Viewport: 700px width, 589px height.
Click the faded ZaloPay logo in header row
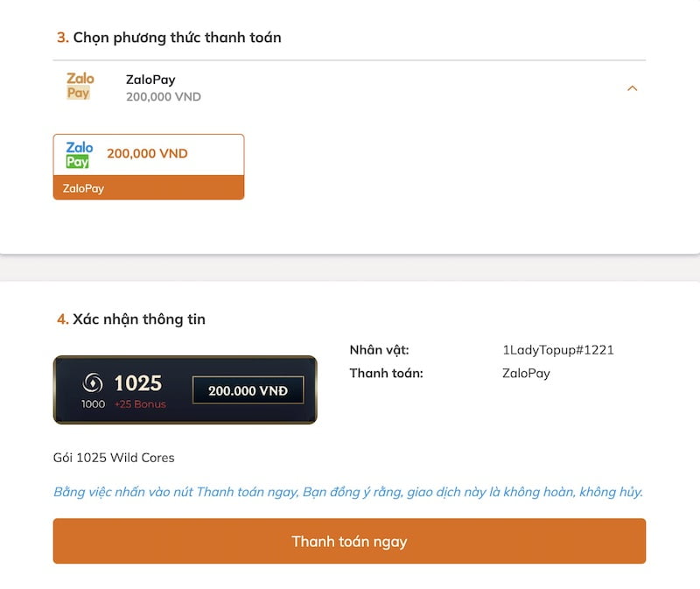click(80, 85)
